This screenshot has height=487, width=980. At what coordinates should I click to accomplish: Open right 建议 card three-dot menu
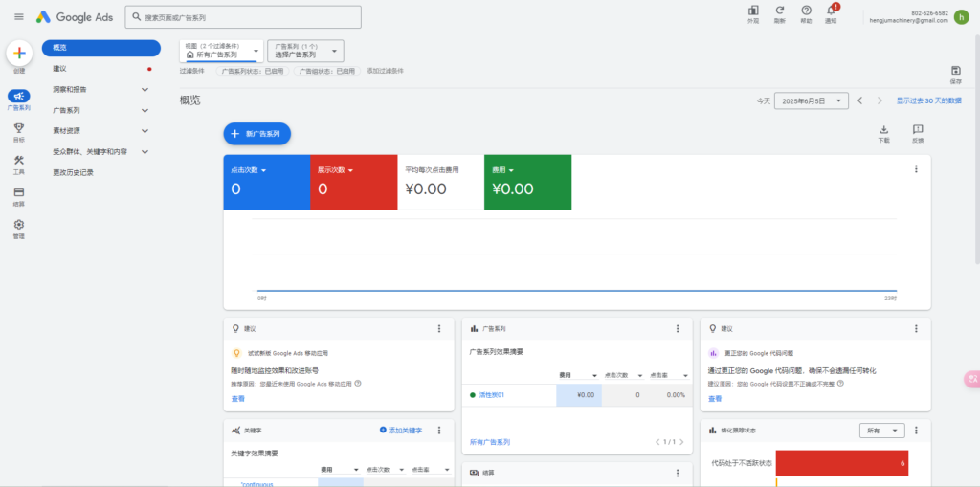click(x=916, y=329)
